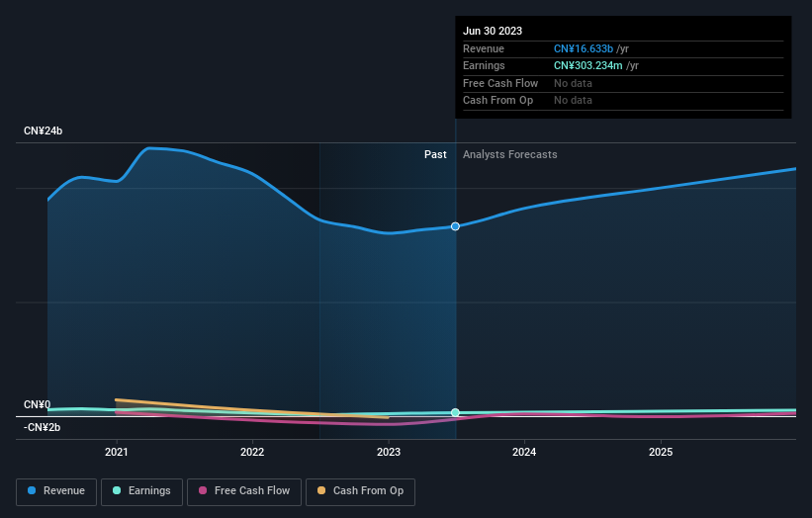Viewport: 812px width, 518px height.
Task: Click the pink Free Cash Flow legend dot
Action: [x=203, y=490]
